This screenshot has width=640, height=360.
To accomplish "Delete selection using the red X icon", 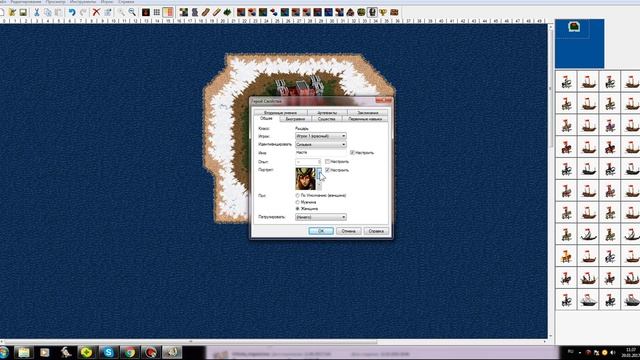I will [x=96, y=12].
